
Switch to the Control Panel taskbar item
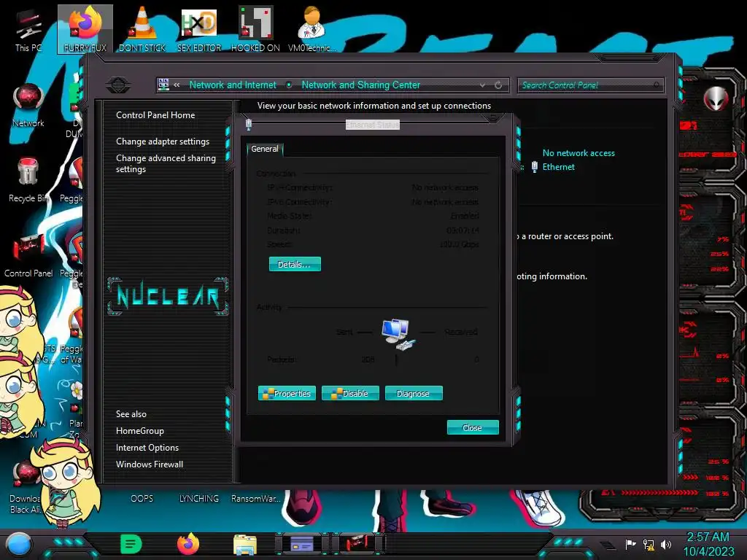pos(358,544)
